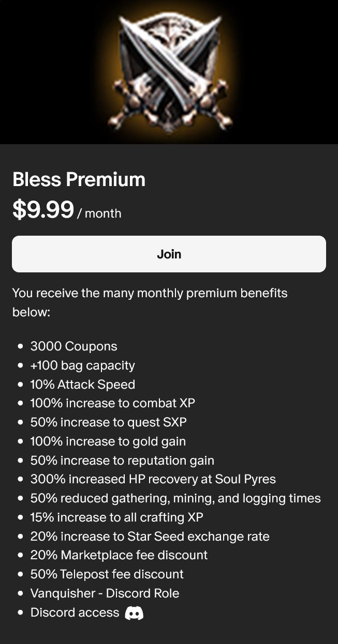Select the bullet icon before +100 bag capacity
The height and width of the screenshot is (644, 338).
[21, 365]
